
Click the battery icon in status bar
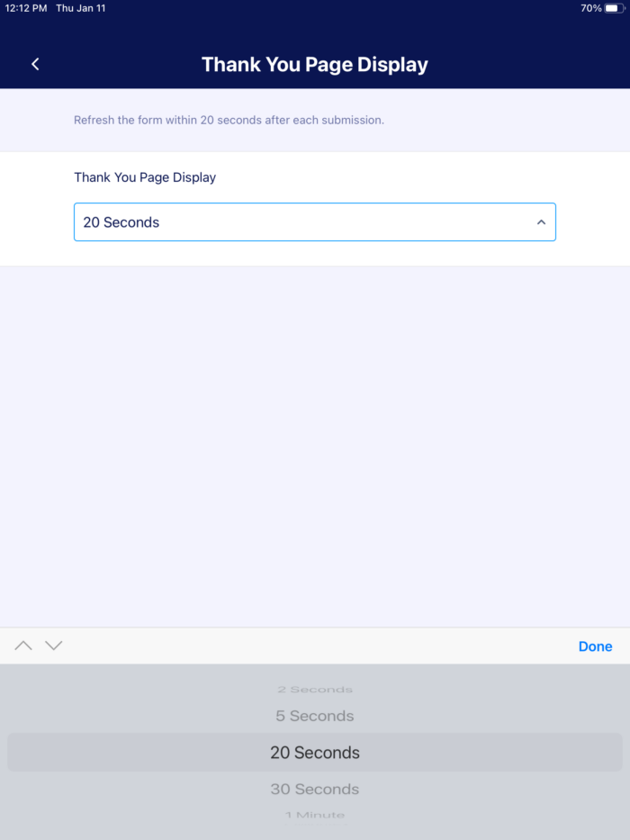pyautogui.click(x=614, y=8)
